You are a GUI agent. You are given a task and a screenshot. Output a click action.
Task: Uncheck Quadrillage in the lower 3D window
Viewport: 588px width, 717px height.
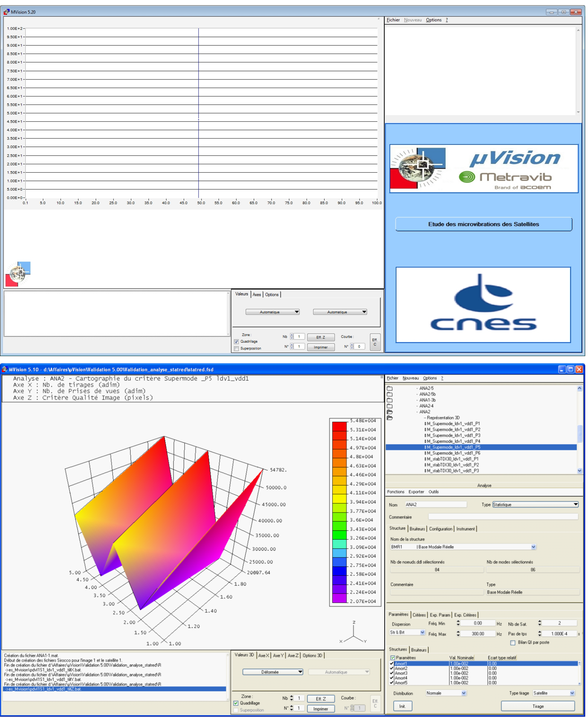click(236, 703)
